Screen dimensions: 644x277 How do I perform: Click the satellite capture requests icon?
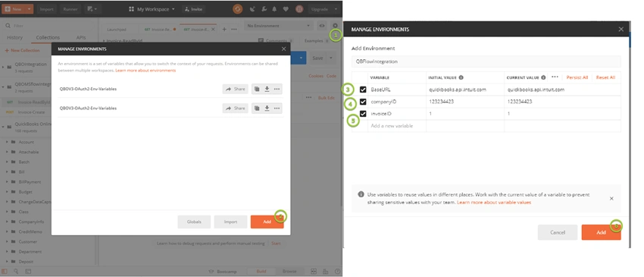pos(252,9)
